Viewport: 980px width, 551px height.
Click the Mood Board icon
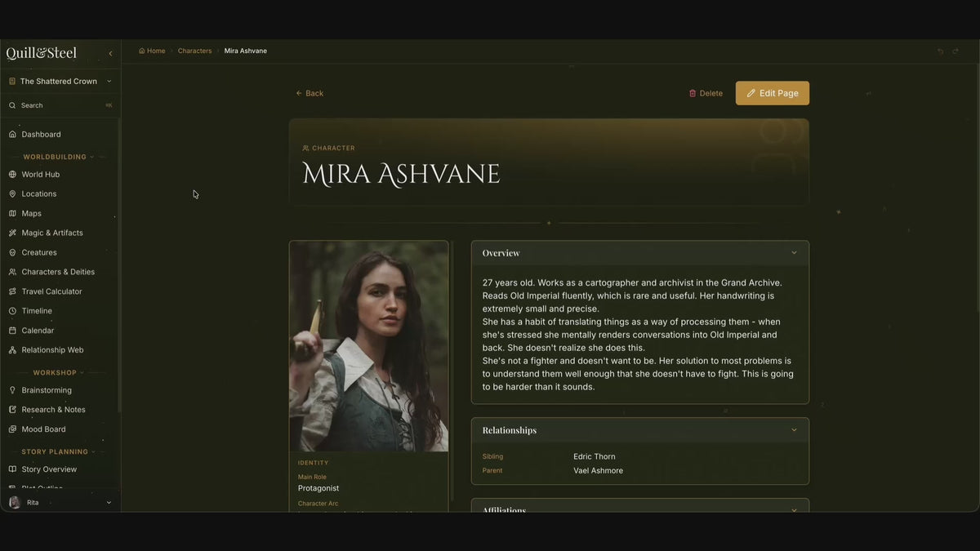12,429
